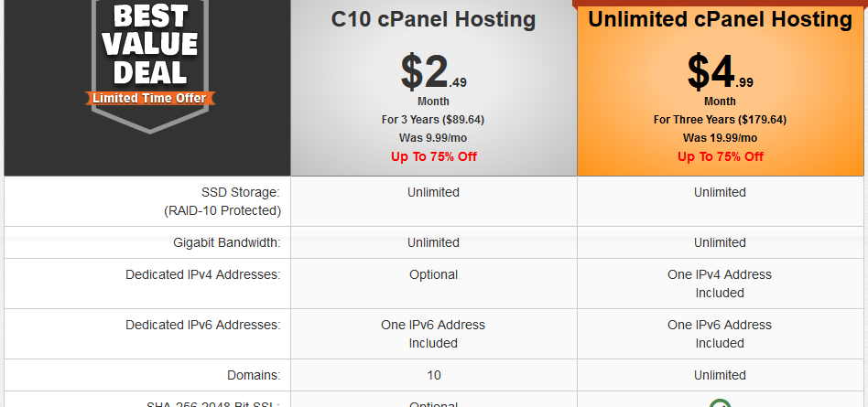Click the Dedicated IPv4 Addresses label
Screen dimensions: 868x407
[202, 274]
